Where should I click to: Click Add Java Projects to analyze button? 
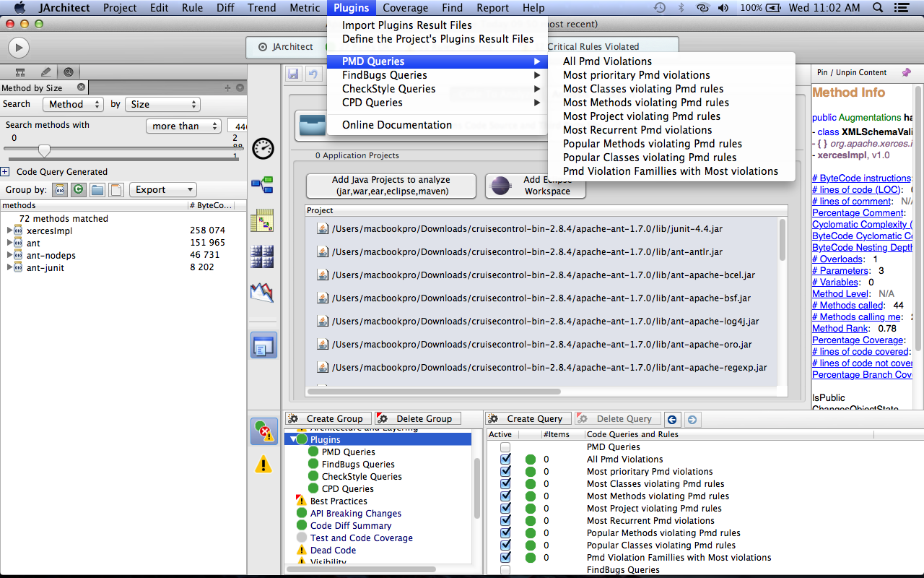391,186
